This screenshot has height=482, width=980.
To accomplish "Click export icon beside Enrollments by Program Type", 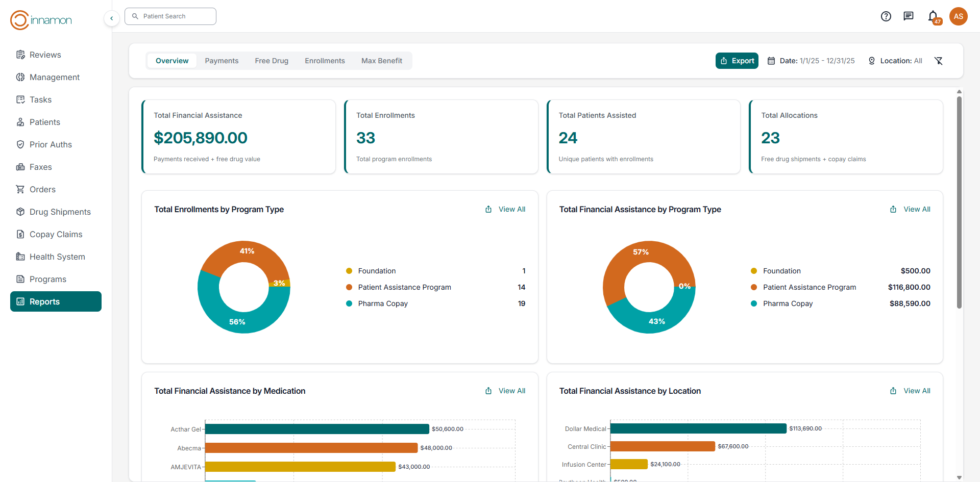I will click(488, 209).
